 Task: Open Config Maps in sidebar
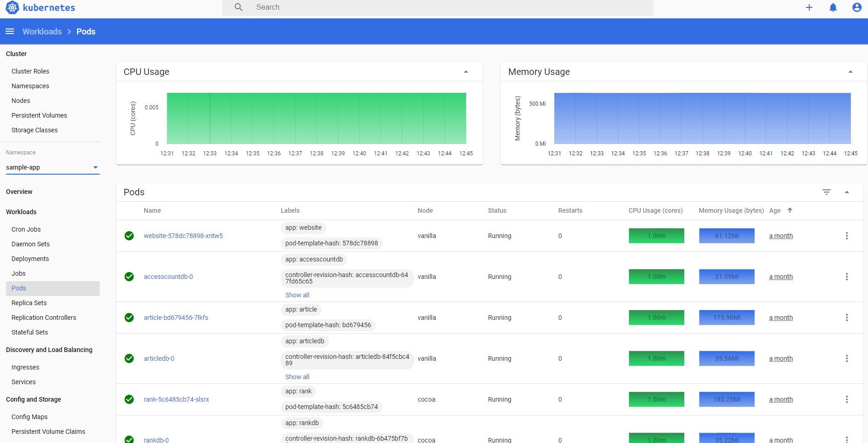pyautogui.click(x=29, y=417)
